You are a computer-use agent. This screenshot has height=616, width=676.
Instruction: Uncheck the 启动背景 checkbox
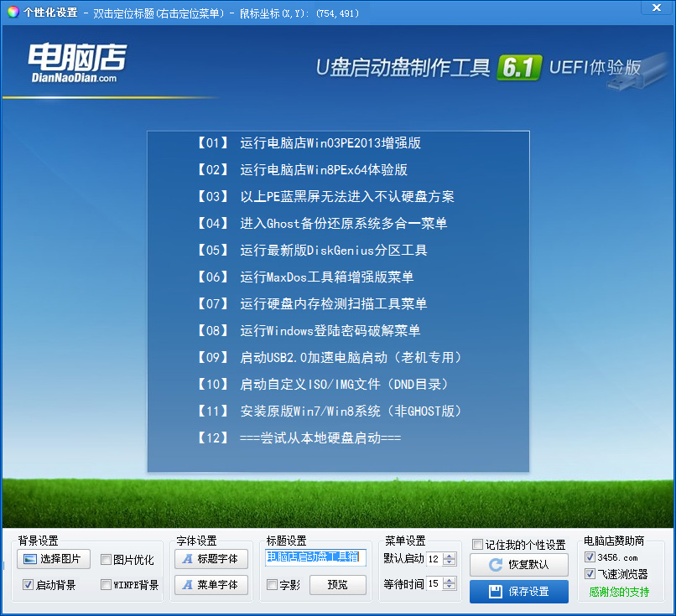[28, 585]
